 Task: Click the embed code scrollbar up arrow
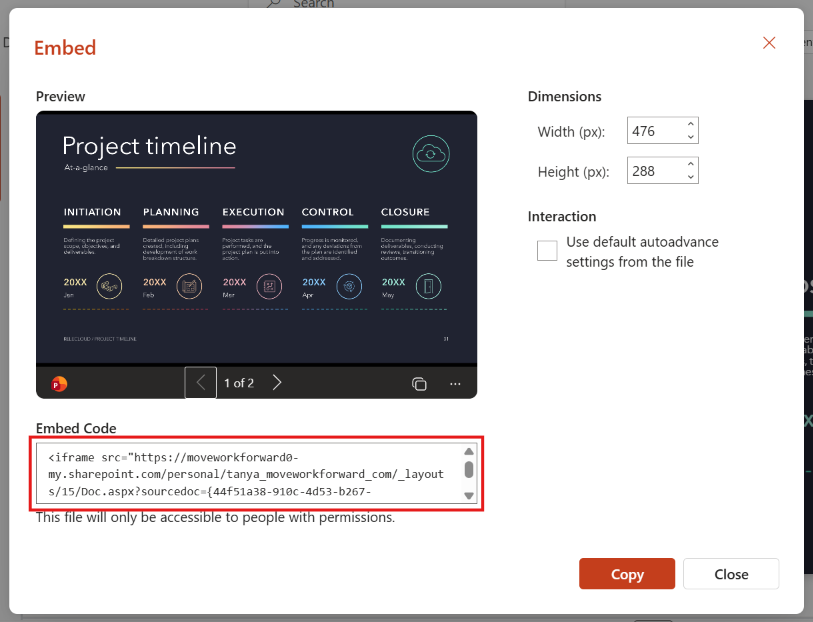(x=469, y=451)
